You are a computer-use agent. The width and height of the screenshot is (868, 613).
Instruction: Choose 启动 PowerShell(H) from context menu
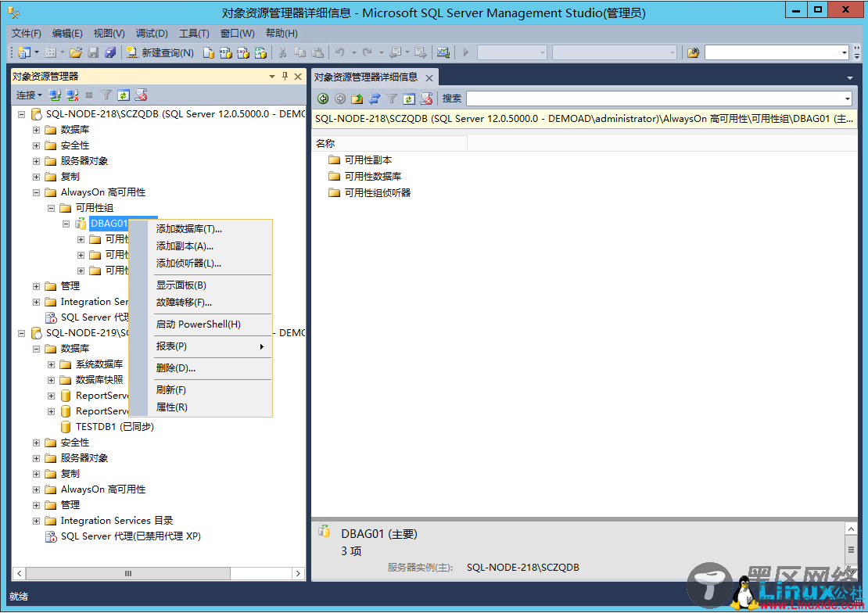(201, 324)
